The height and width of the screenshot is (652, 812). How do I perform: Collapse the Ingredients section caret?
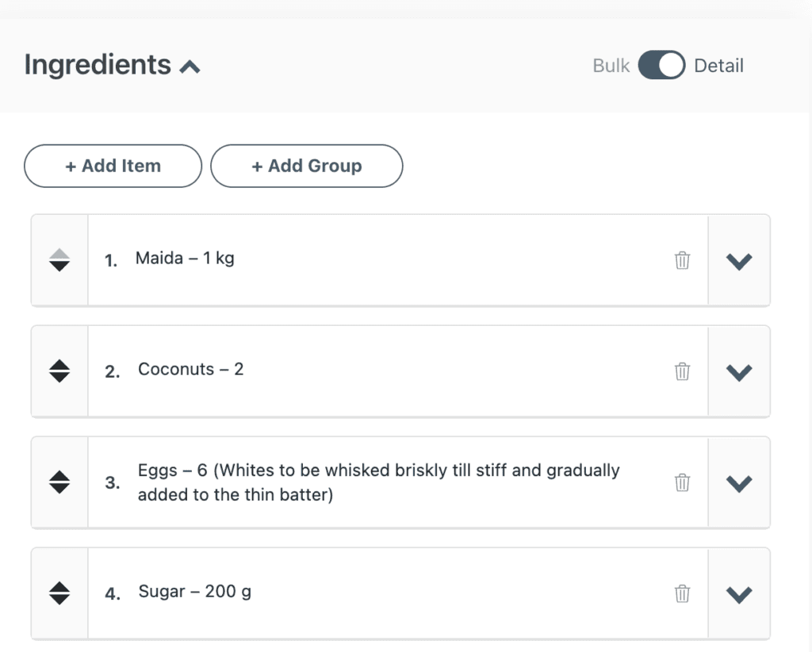(x=190, y=67)
